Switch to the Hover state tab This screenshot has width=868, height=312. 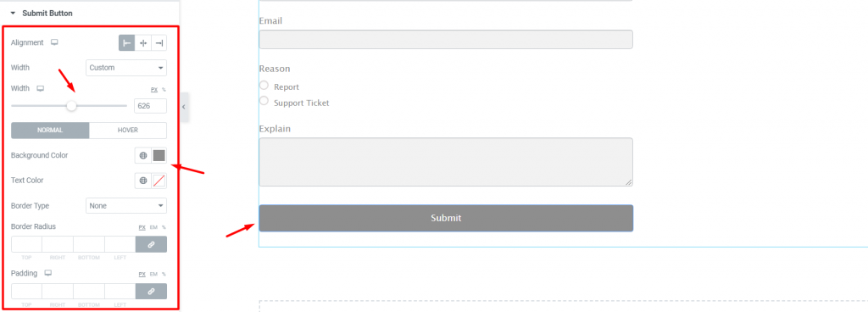[128, 131]
